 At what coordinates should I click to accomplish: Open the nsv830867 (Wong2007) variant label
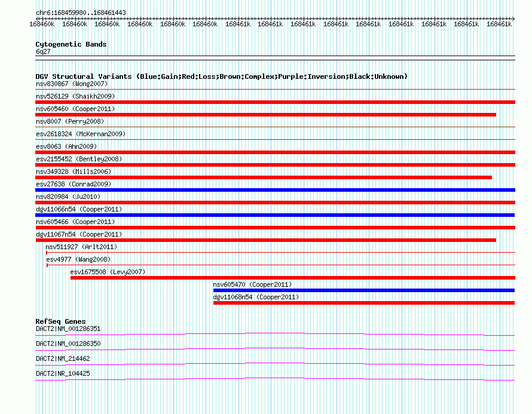click(x=72, y=84)
